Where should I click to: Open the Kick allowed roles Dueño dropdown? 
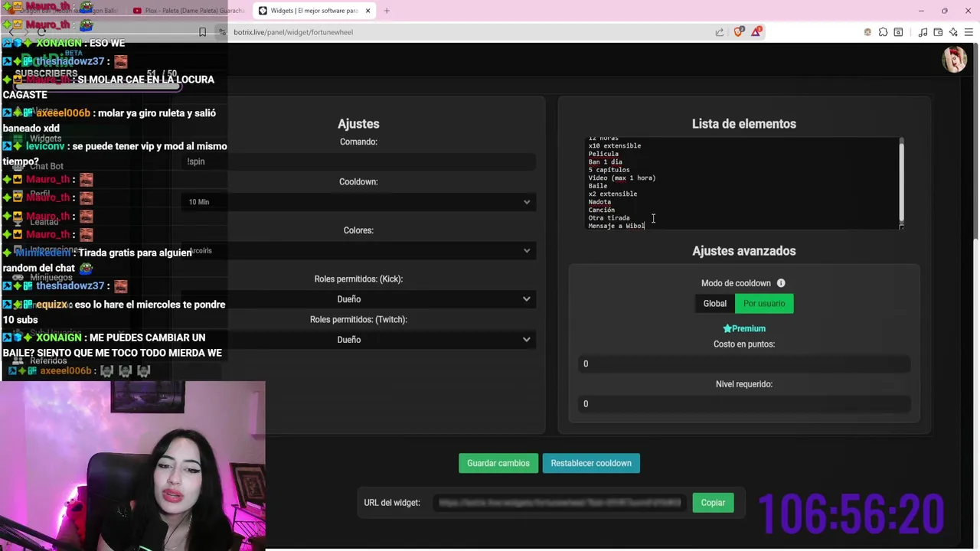[x=358, y=299]
